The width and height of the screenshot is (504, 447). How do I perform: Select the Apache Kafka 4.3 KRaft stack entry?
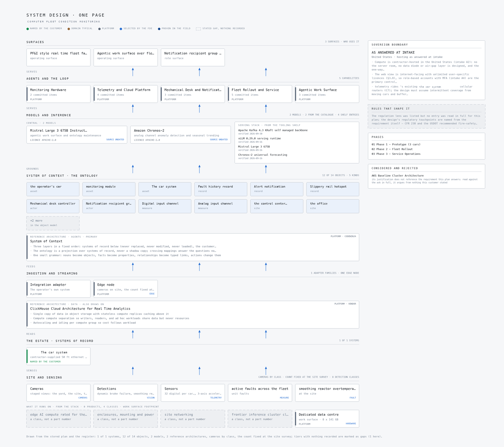click(273, 132)
